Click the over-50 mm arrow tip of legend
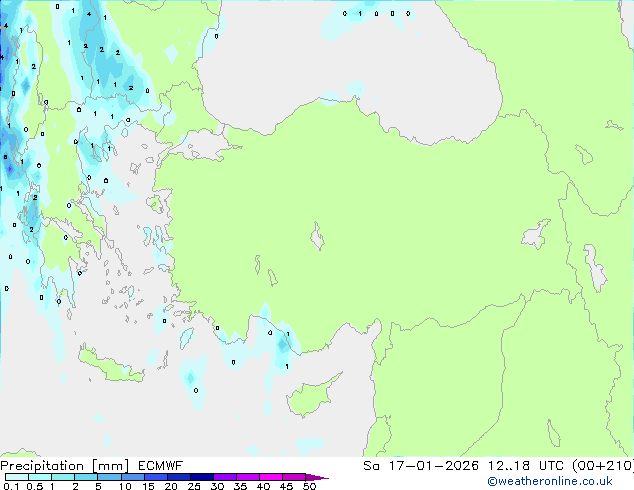Viewport: 634px width, 490px height. pyautogui.click(x=317, y=477)
